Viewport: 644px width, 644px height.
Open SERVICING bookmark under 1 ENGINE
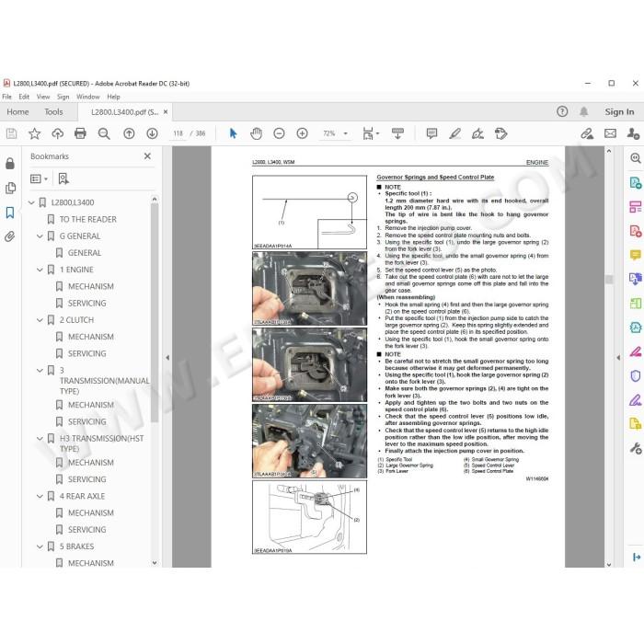point(86,303)
